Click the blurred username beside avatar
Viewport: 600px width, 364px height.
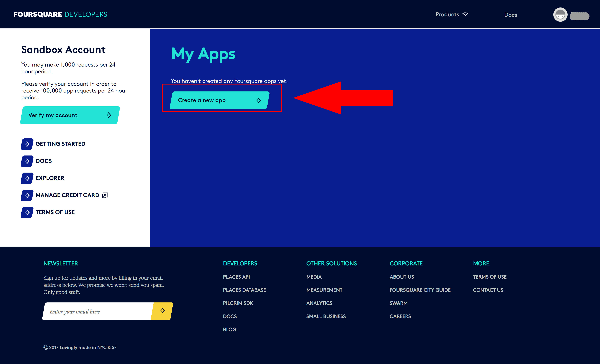point(579,16)
